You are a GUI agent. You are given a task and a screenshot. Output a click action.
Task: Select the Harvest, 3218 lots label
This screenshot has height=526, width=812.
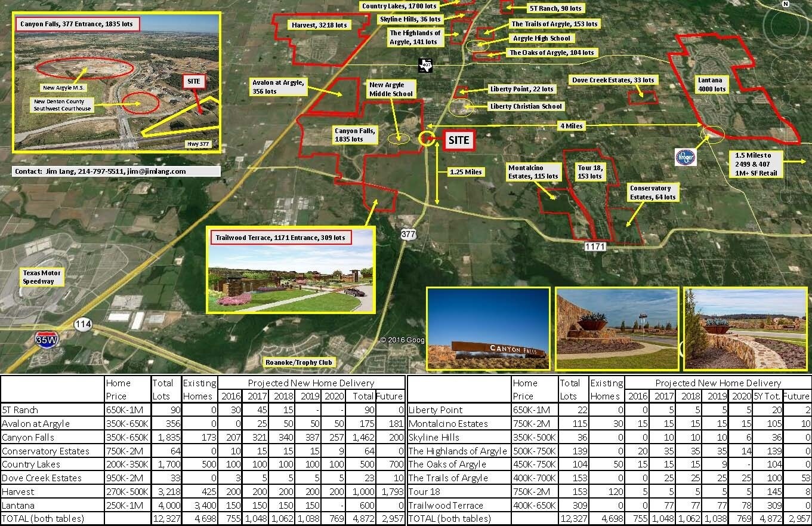[x=319, y=25]
